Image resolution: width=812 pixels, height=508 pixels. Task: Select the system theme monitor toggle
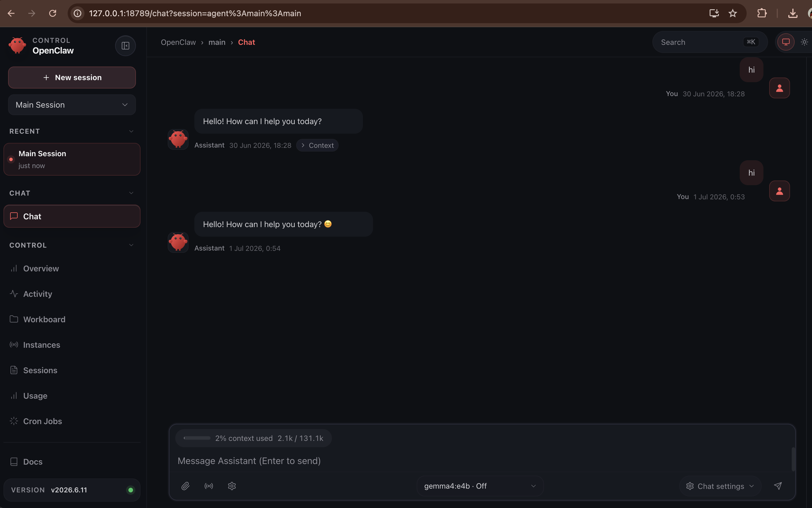point(786,42)
